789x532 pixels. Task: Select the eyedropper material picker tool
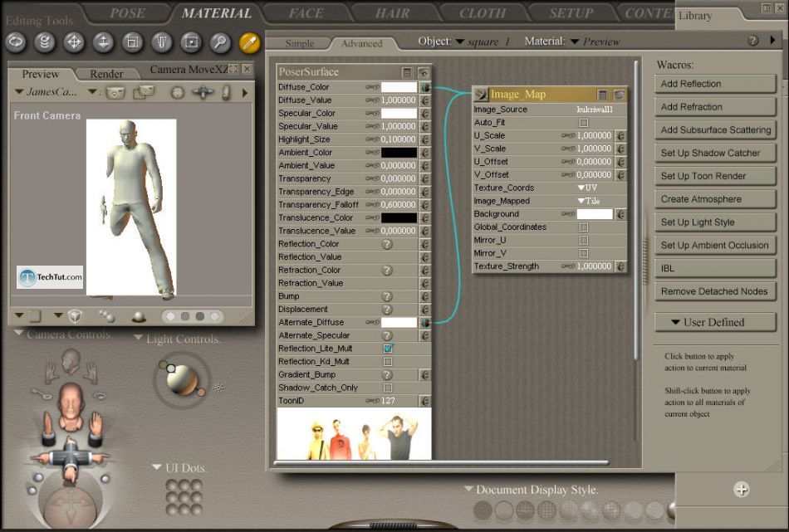click(x=249, y=42)
